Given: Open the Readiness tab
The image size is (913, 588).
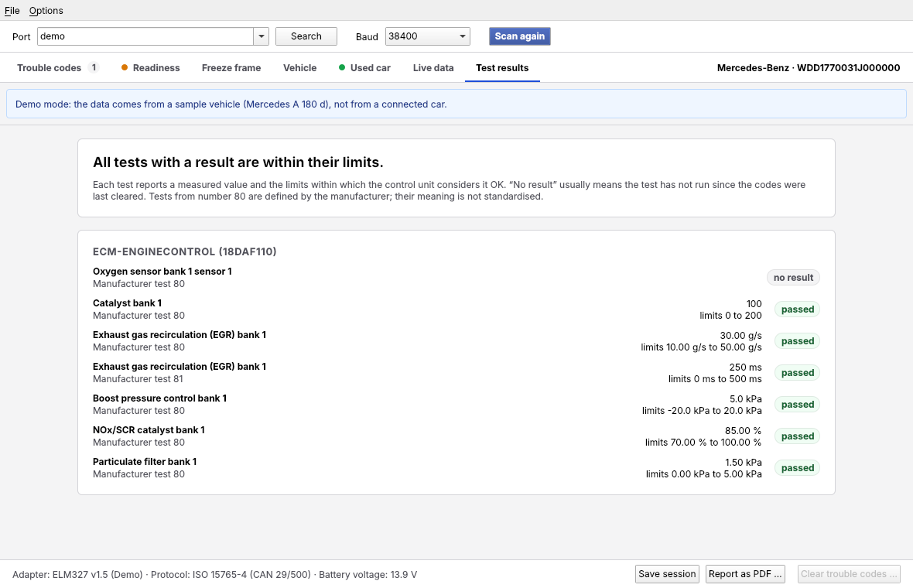Looking at the screenshot, I should [150, 67].
